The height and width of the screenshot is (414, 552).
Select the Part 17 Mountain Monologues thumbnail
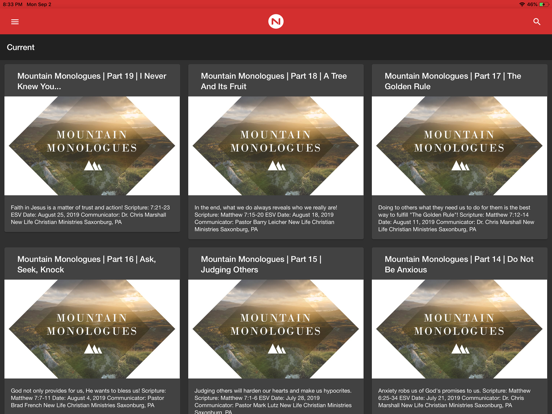[459, 146]
